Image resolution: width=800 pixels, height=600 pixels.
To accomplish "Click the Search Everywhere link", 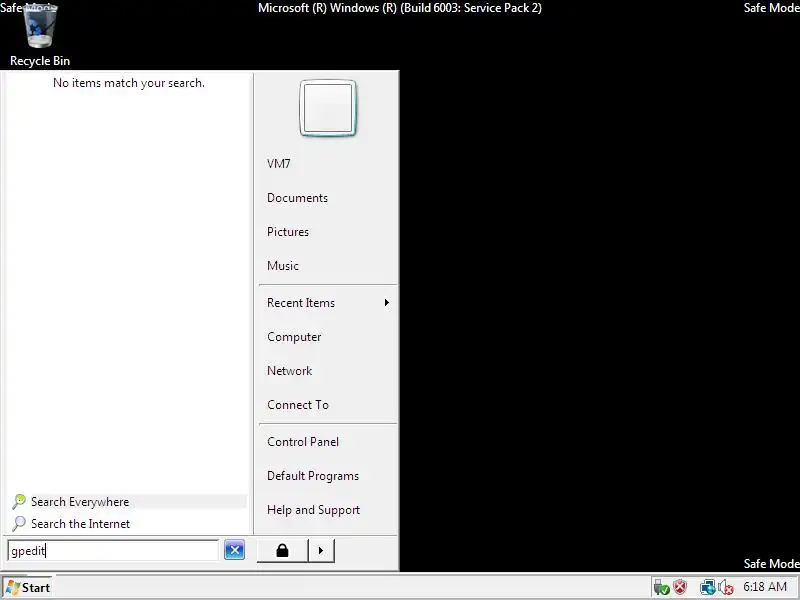I will tap(129, 502).
